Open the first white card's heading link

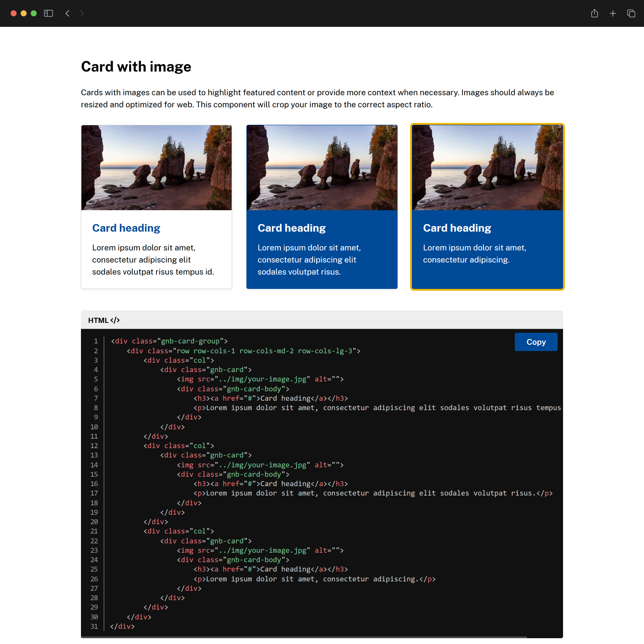click(126, 228)
